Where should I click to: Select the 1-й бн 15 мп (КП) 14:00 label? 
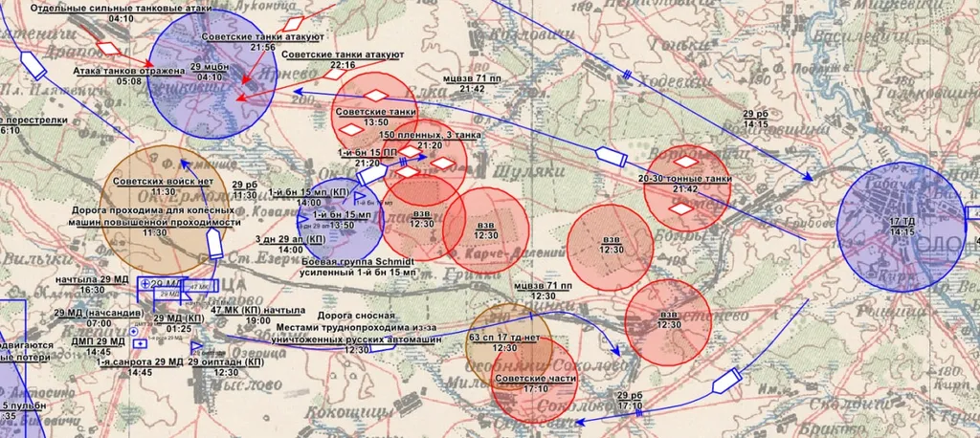(x=309, y=198)
